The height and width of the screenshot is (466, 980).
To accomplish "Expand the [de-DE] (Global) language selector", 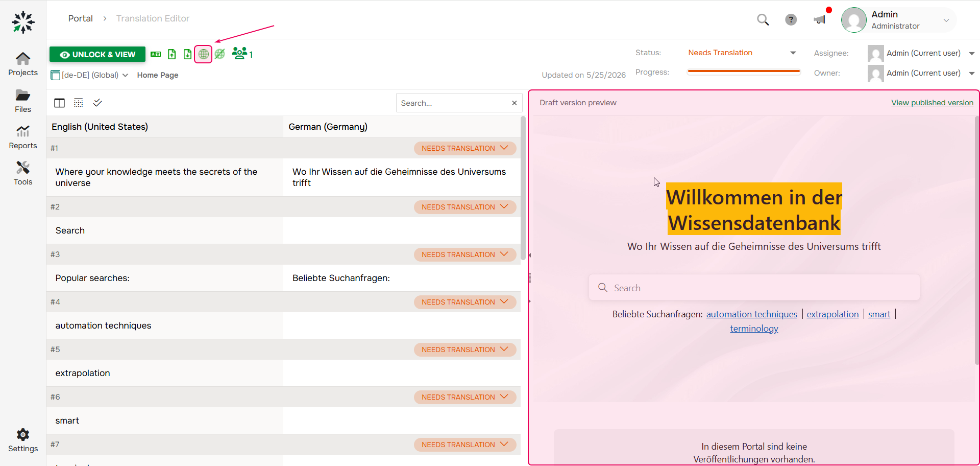I will point(90,75).
